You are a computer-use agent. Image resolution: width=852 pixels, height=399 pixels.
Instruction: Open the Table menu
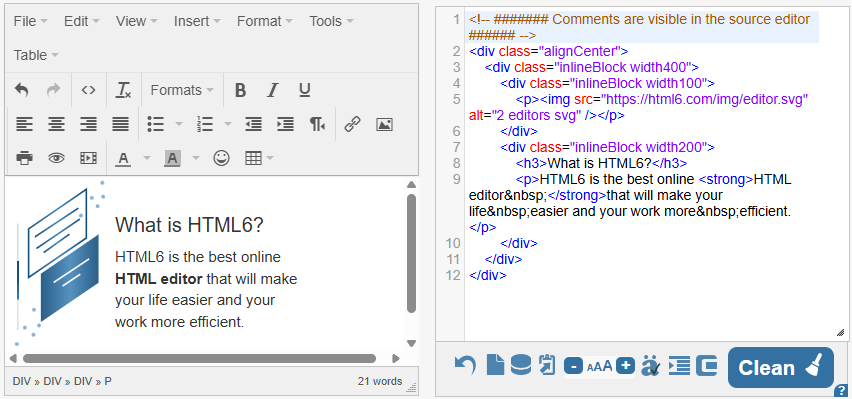[x=36, y=55]
